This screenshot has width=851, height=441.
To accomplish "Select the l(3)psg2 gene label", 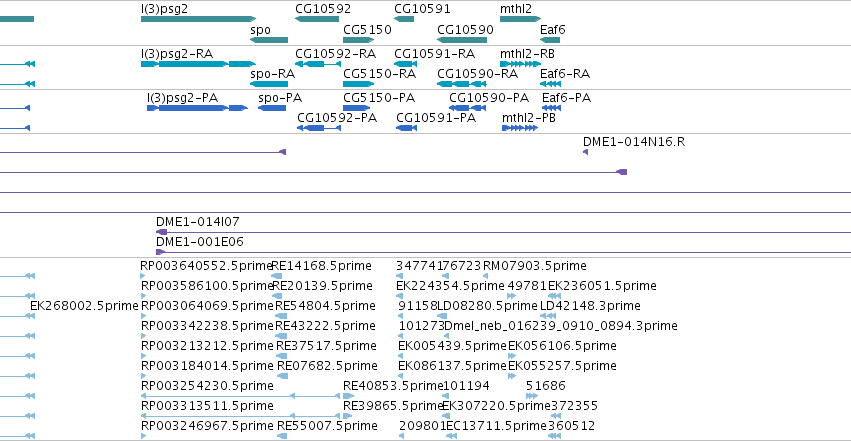I will click(x=164, y=9).
